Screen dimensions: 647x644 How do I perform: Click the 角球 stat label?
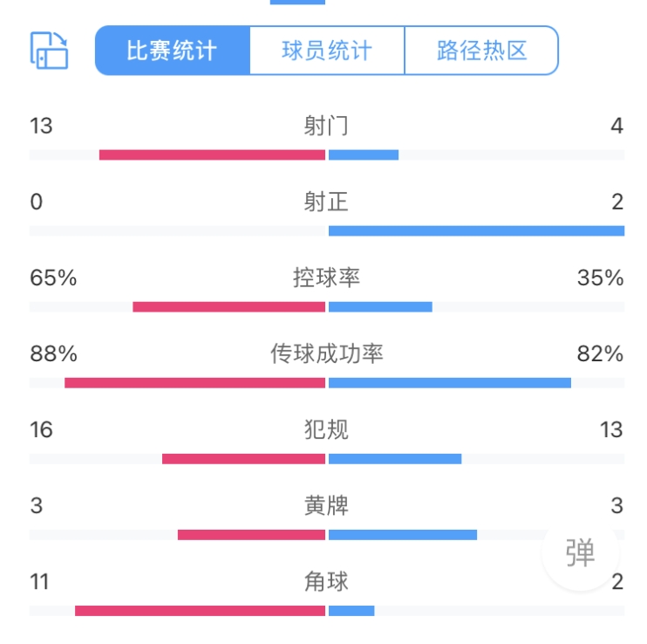tap(326, 581)
